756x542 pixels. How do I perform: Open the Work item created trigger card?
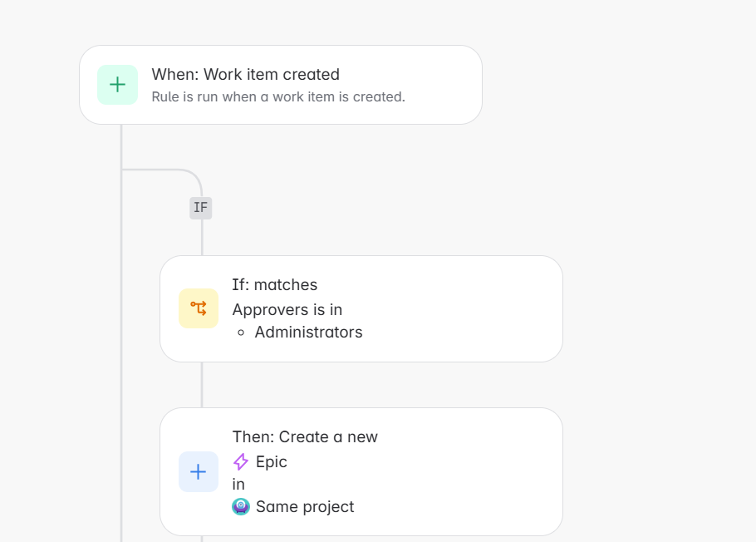point(281,85)
